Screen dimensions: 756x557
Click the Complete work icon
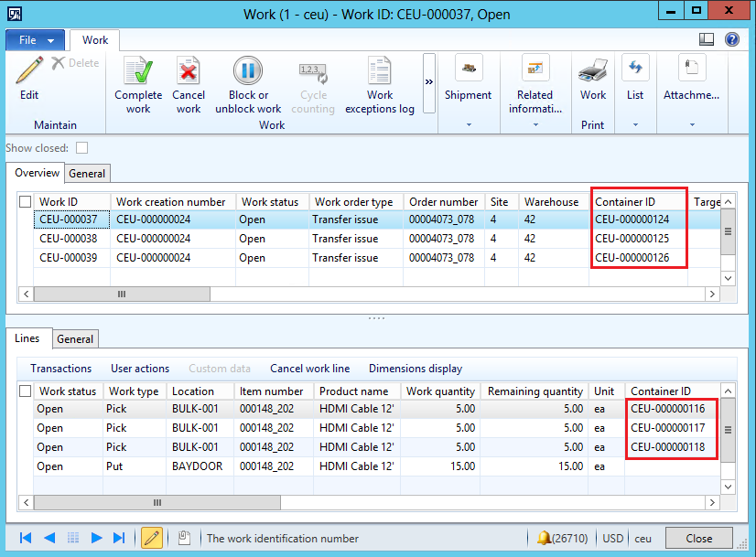[138, 72]
